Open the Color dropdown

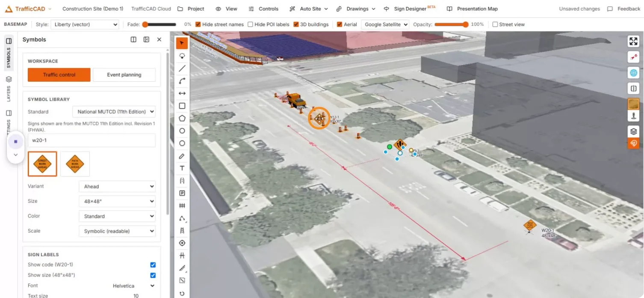[x=117, y=216]
